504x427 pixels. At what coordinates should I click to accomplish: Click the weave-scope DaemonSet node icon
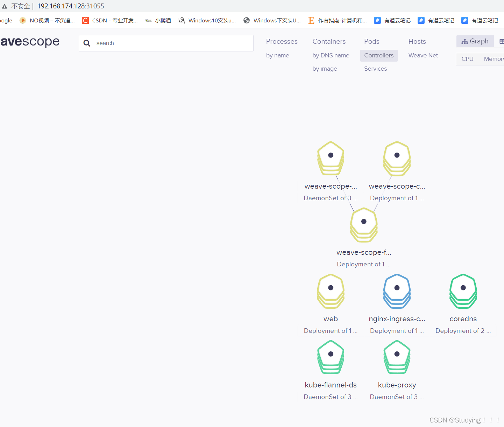331,158
